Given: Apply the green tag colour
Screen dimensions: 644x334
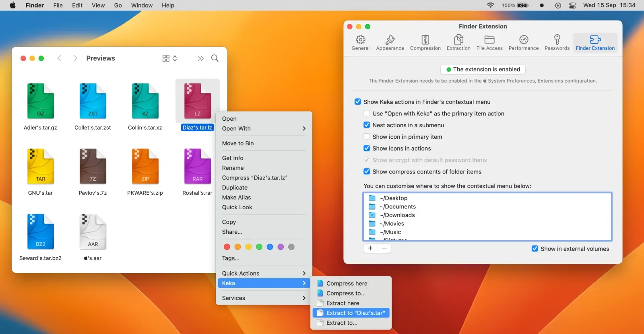Looking at the screenshot, I should coord(259,247).
